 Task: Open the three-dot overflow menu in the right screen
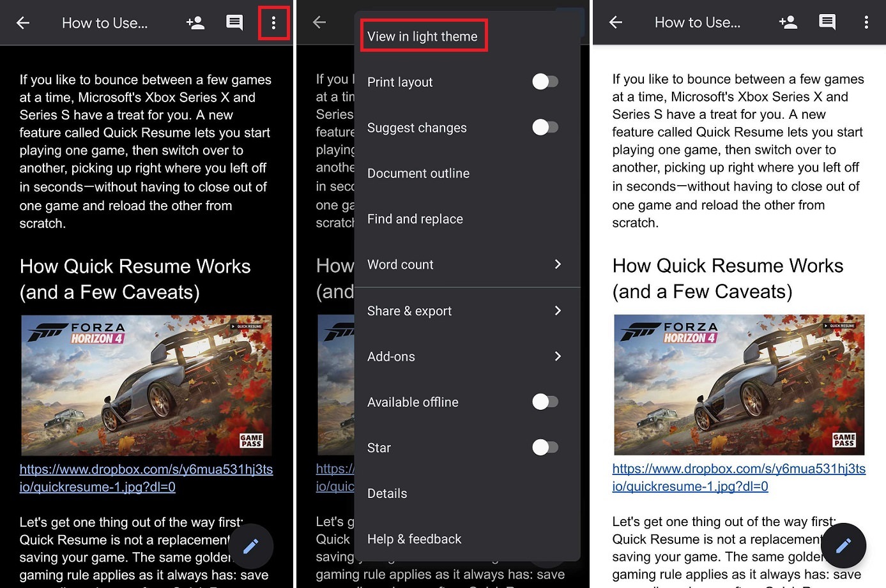point(866,22)
